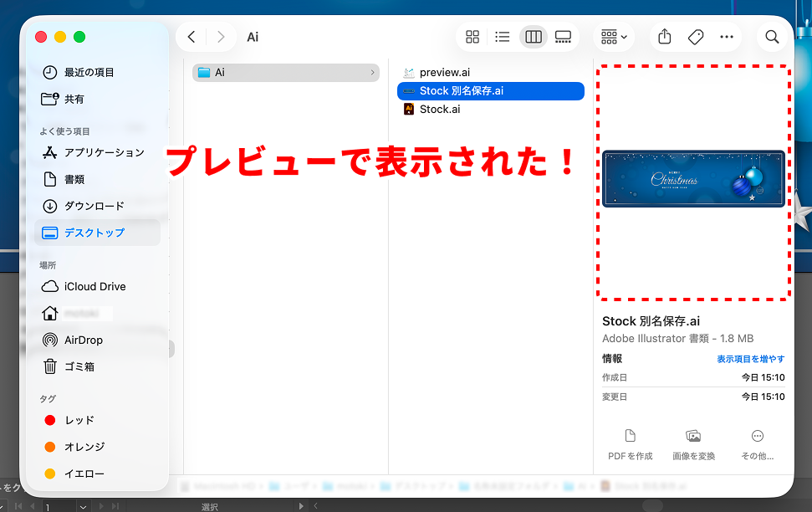The width and height of the screenshot is (812, 512).
Task: Open the more actions ellipsis menu
Action: 727,37
